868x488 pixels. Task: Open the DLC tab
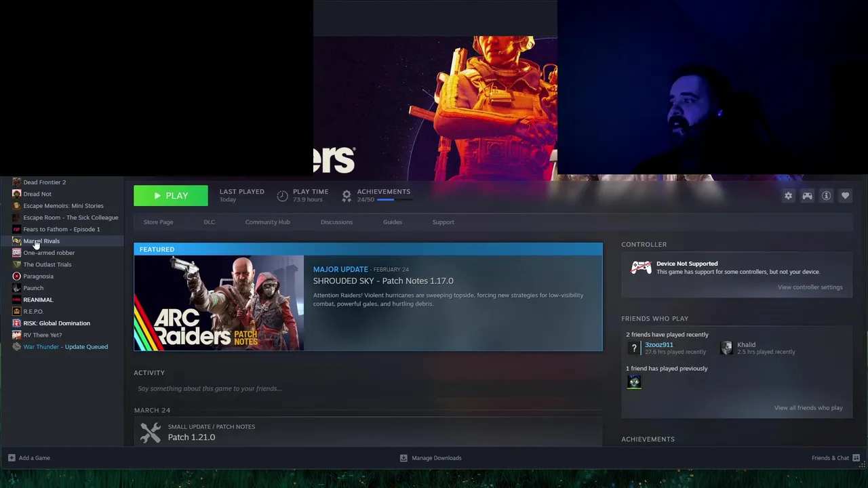click(210, 222)
